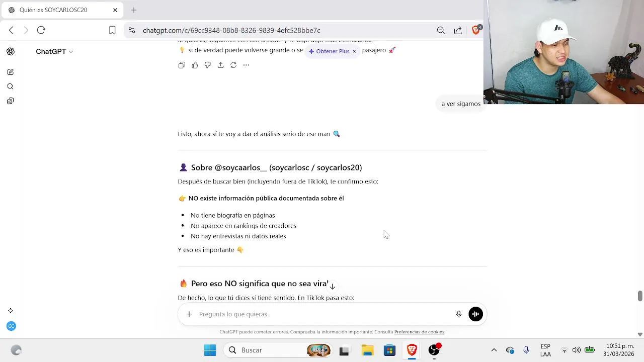Click text 'No hay entrevistas ni datos reales'

point(238,236)
